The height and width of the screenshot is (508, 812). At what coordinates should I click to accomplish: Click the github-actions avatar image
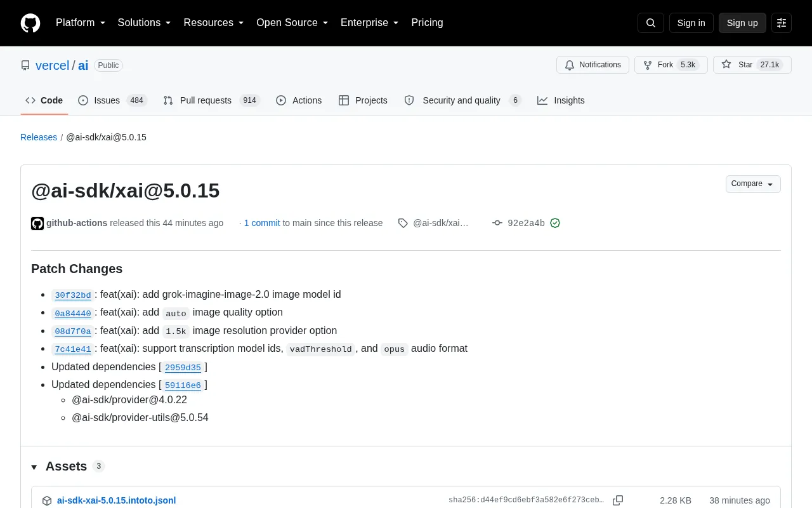pyautogui.click(x=37, y=223)
